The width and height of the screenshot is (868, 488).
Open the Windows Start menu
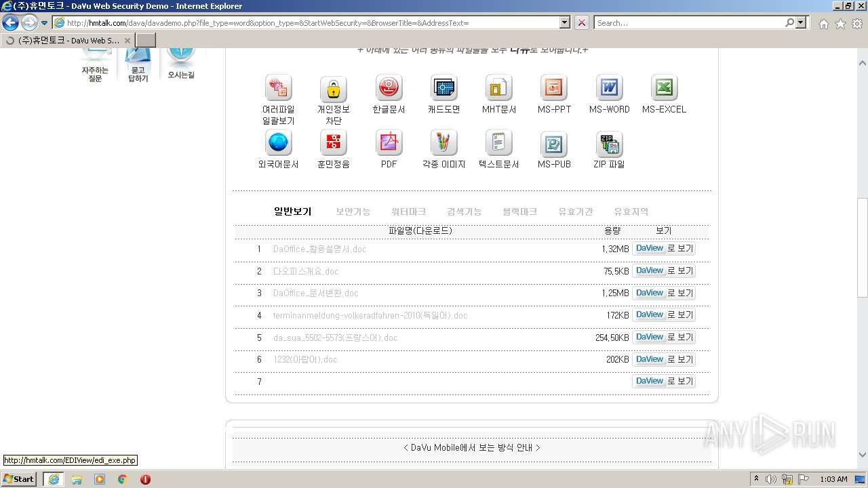[19, 479]
